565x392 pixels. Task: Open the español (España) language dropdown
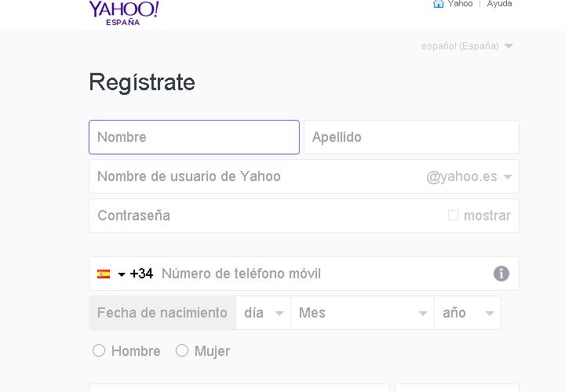(467, 46)
